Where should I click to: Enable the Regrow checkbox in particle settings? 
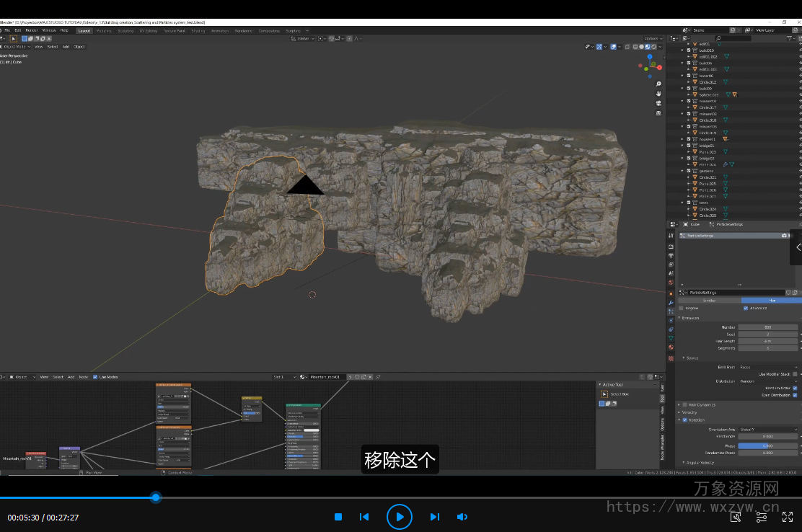click(680, 308)
